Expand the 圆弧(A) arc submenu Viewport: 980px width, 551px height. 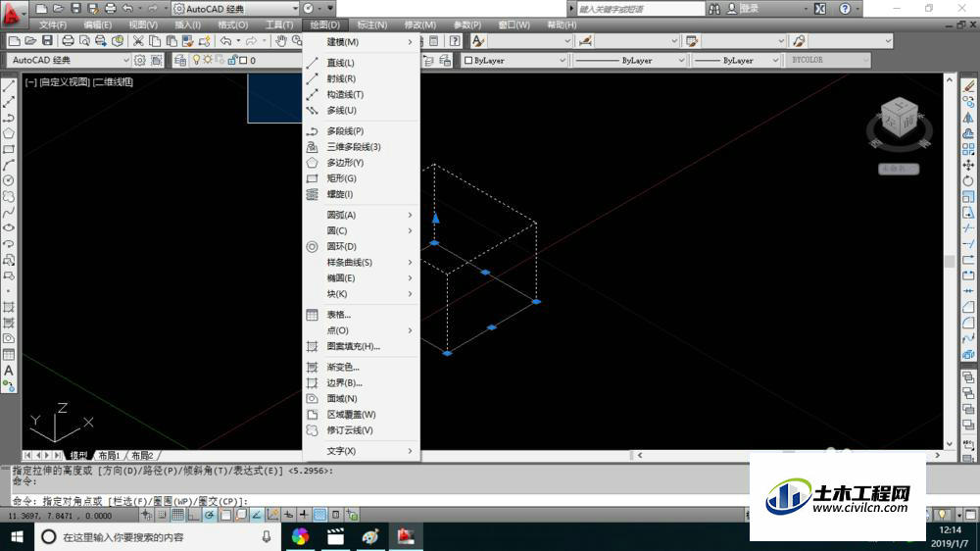(361, 215)
